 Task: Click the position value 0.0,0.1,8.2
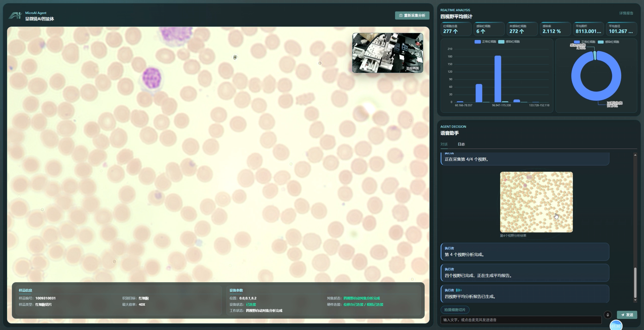pyautogui.click(x=248, y=298)
